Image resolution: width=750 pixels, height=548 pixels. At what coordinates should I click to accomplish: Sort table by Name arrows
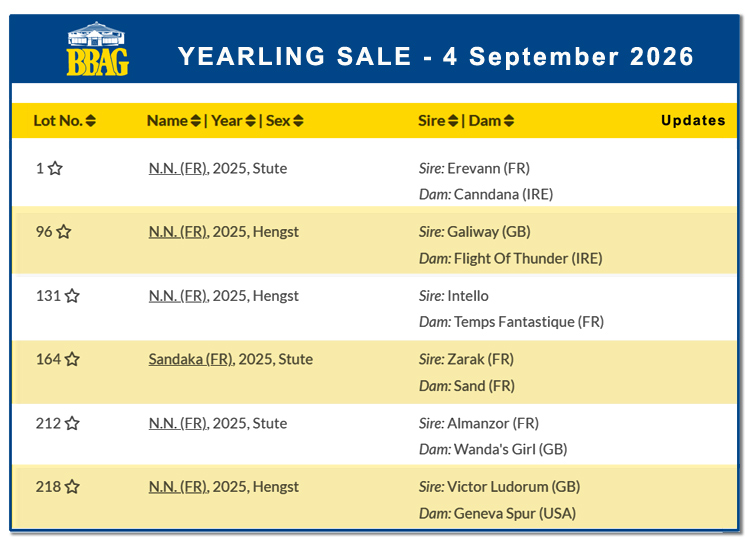tap(196, 121)
